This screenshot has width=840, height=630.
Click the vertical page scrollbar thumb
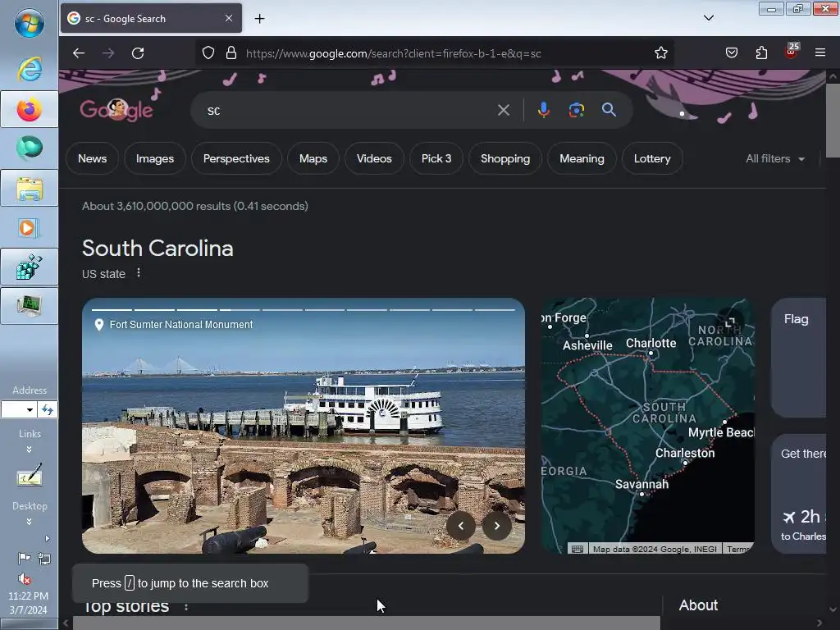point(833,121)
